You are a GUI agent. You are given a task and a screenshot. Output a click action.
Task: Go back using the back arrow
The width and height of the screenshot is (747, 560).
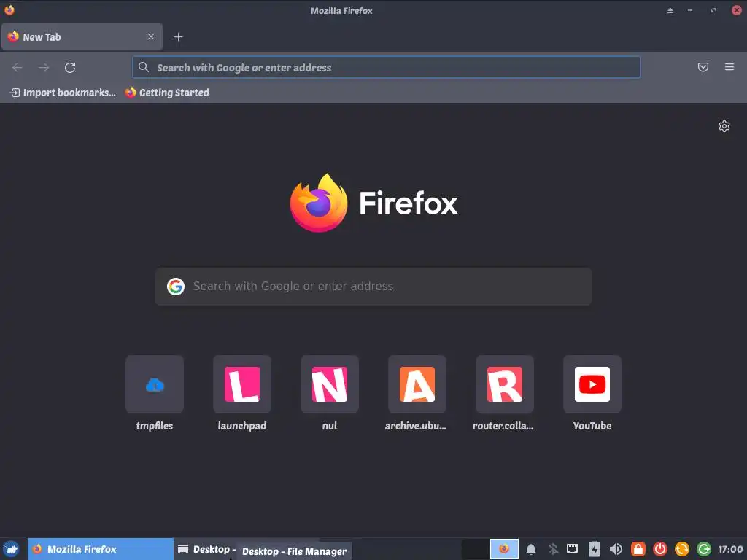[18, 68]
